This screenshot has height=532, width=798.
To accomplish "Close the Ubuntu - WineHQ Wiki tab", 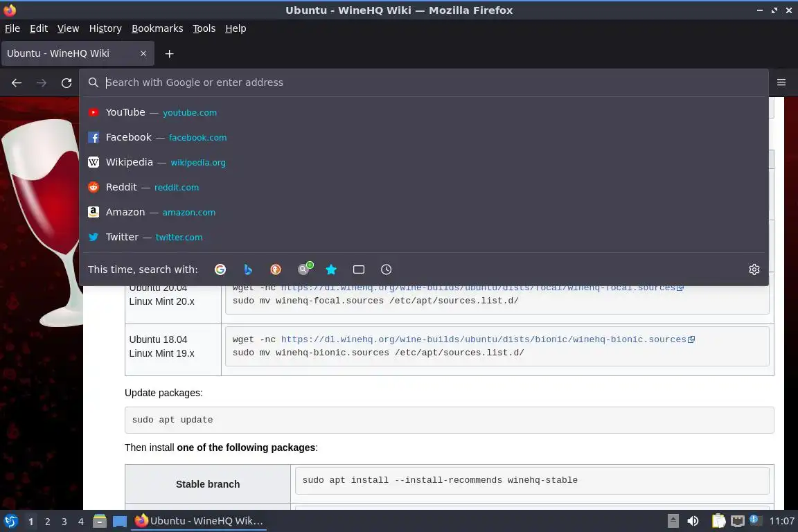I will (143, 53).
